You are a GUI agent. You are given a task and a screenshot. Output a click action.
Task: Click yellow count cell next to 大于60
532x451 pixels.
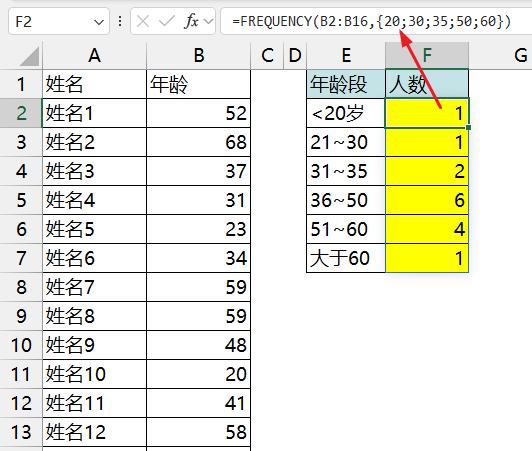coord(427,258)
